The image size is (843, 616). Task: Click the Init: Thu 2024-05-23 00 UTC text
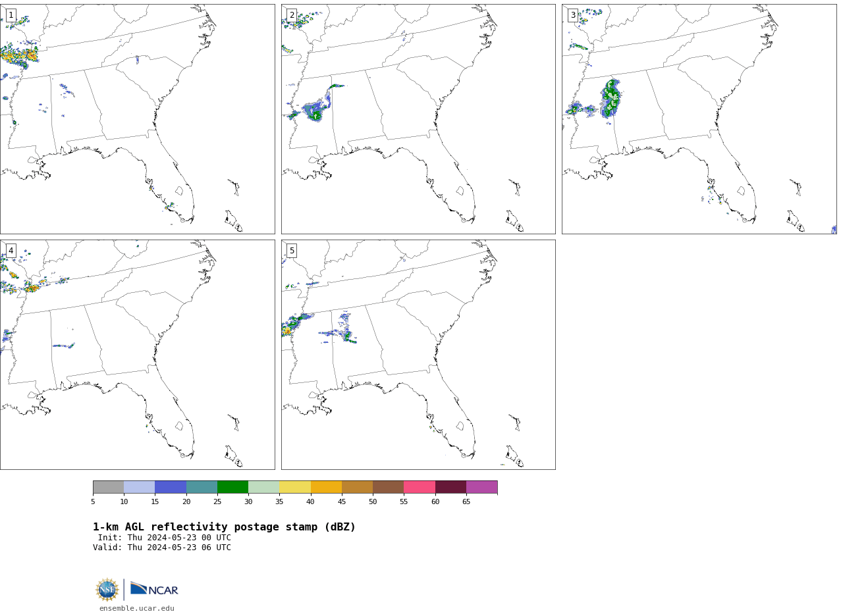click(x=165, y=538)
